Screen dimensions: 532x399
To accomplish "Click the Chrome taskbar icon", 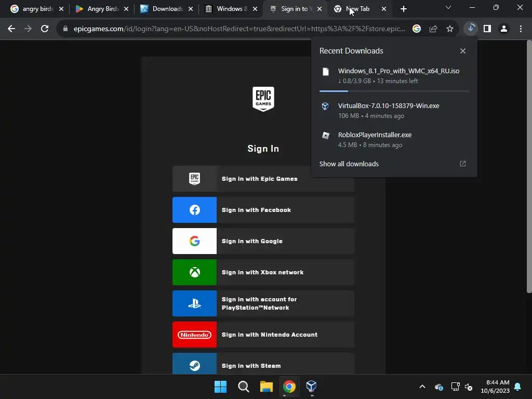I will click(x=289, y=387).
